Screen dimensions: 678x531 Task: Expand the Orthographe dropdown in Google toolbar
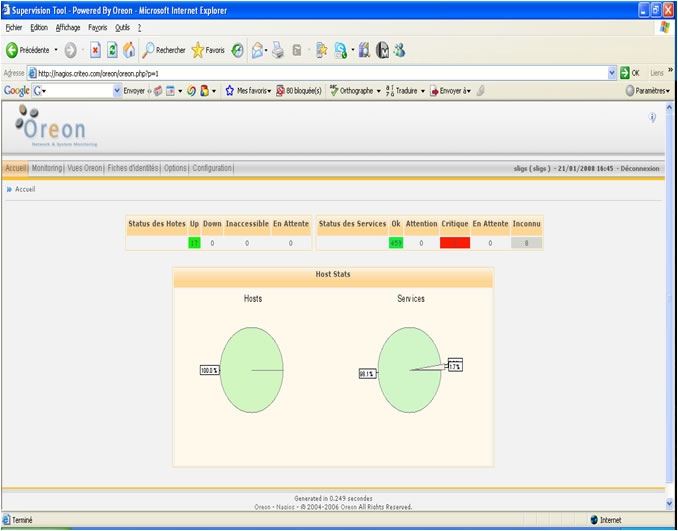click(x=379, y=90)
